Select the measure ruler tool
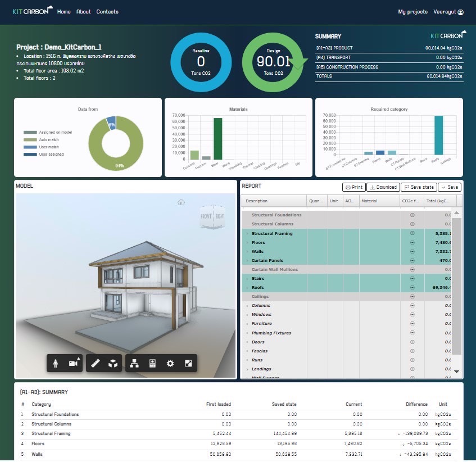This screenshot has height=462, width=476. tap(95, 364)
